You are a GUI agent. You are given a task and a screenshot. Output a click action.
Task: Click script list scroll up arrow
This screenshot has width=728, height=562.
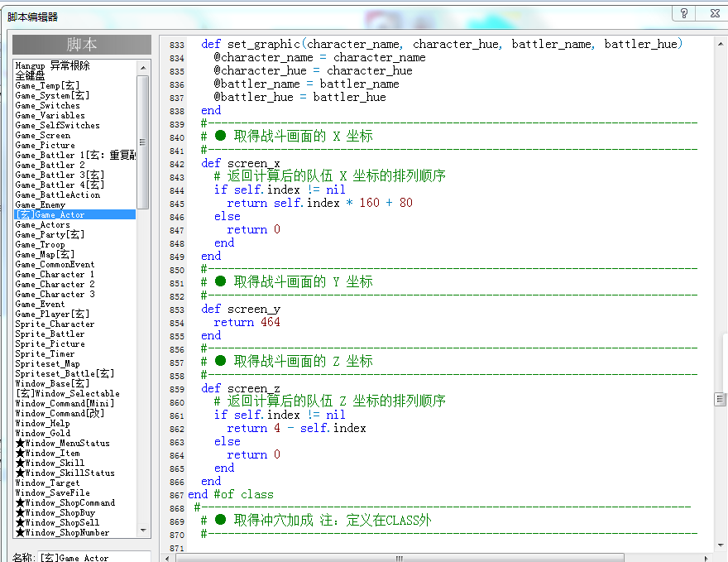[143, 68]
